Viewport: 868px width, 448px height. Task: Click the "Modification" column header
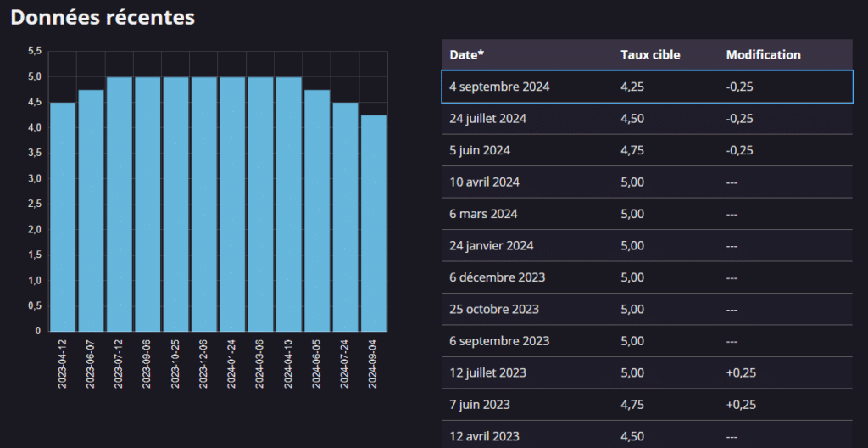point(764,55)
